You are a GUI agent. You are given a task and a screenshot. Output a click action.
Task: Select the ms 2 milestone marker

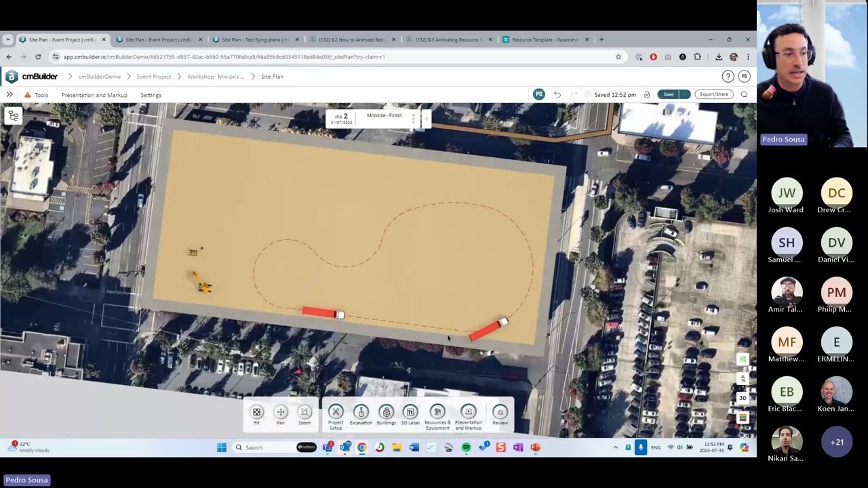click(x=341, y=118)
